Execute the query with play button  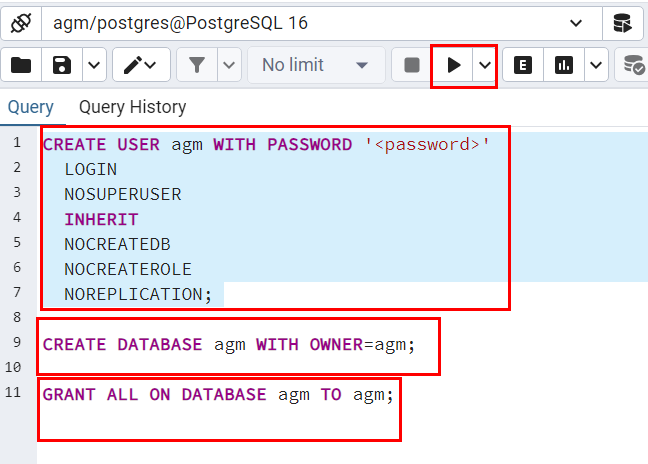(454, 65)
